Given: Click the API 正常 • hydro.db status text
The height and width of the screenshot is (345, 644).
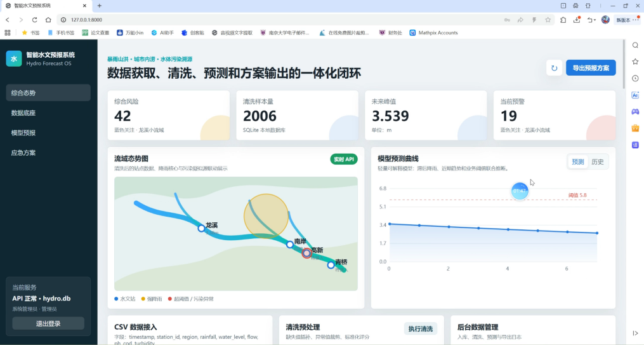Looking at the screenshot, I should point(41,299).
